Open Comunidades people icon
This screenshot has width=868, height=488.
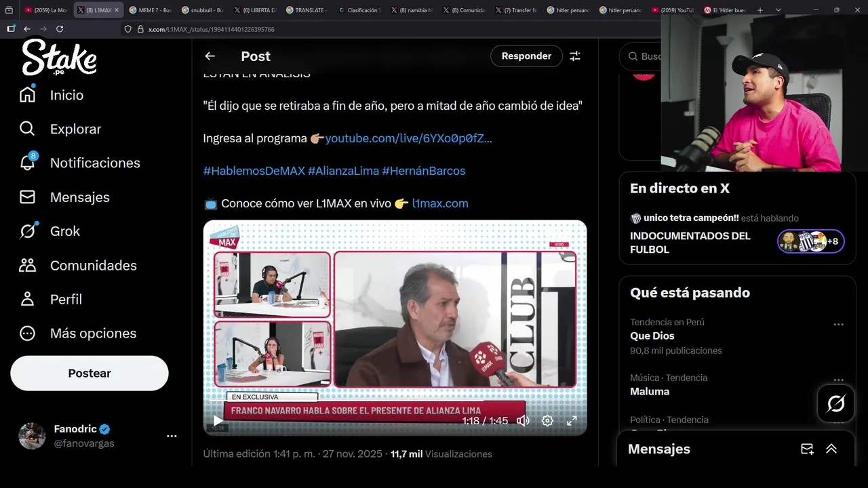click(x=27, y=265)
